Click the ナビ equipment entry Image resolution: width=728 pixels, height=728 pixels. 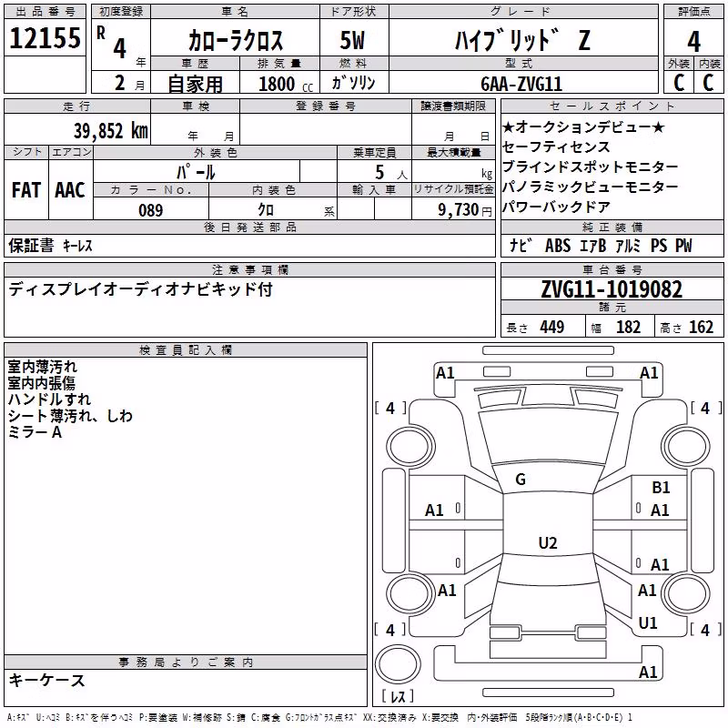(x=520, y=245)
